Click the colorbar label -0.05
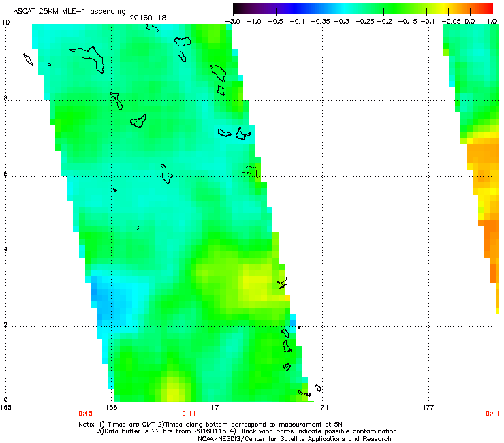The image size is (504, 443). point(451,22)
